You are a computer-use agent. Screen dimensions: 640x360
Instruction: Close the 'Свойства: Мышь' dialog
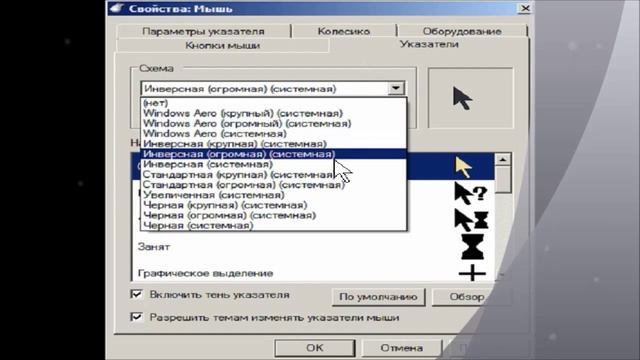point(525,8)
